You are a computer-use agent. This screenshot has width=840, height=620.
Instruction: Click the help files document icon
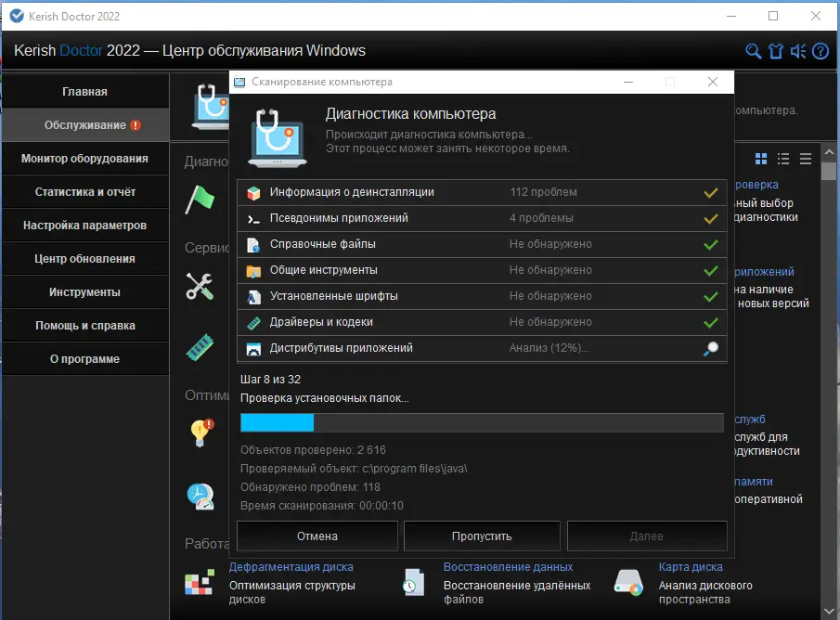pyautogui.click(x=253, y=245)
